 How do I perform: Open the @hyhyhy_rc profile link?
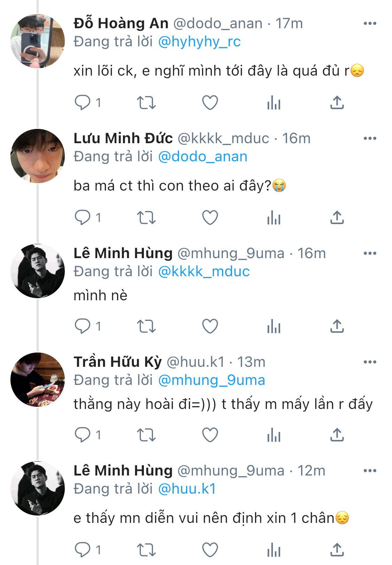point(199,42)
